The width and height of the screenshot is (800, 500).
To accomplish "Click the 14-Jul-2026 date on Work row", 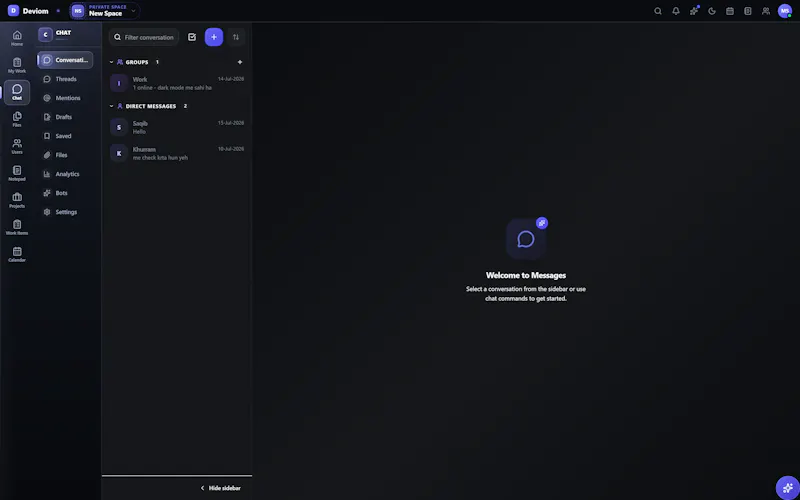I will pos(231,79).
